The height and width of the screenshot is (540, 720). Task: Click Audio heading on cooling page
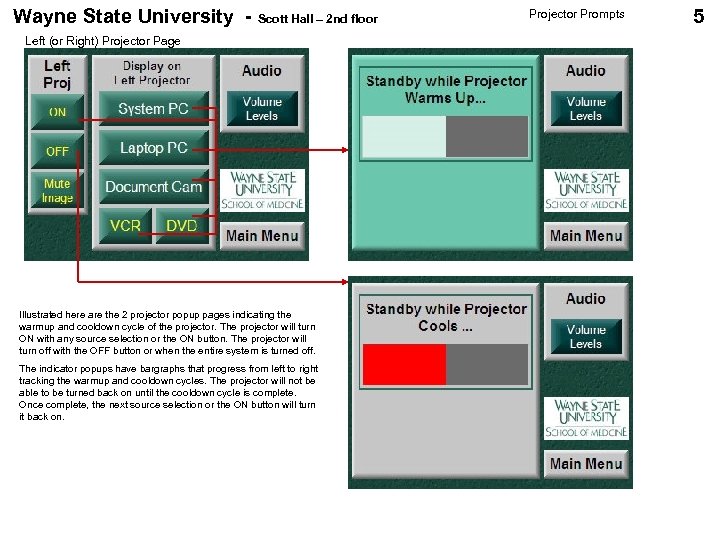(585, 298)
